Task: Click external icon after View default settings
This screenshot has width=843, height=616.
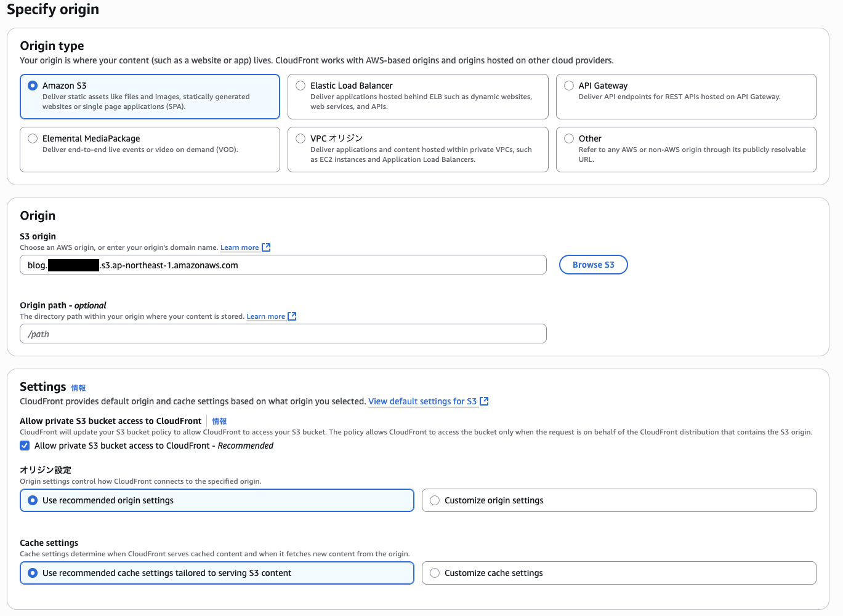Action: pyautogui.click(x=484, y=401)
